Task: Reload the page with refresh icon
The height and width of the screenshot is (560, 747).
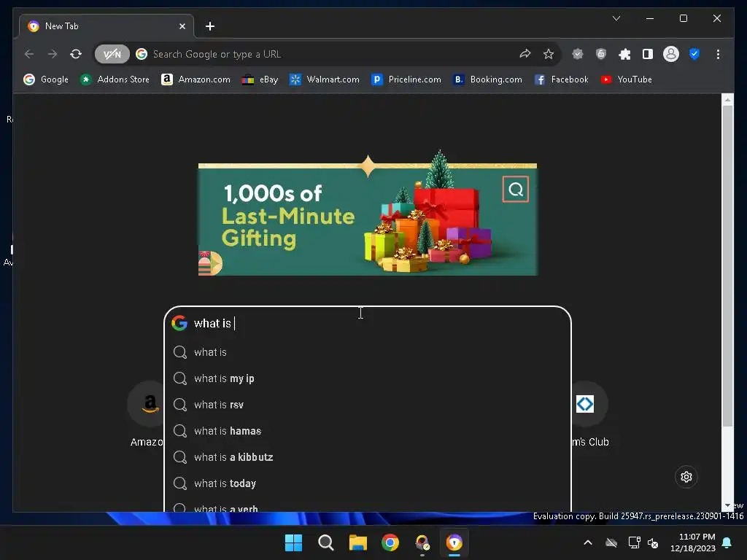Action: [x=76, y=54]
